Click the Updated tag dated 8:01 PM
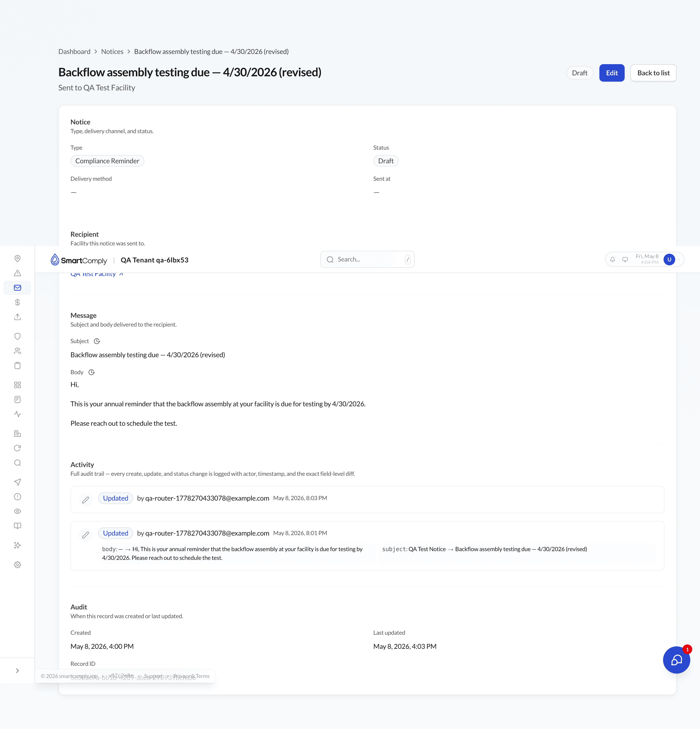The width and height of the screenshot is (700, 729). pos(115,533)
